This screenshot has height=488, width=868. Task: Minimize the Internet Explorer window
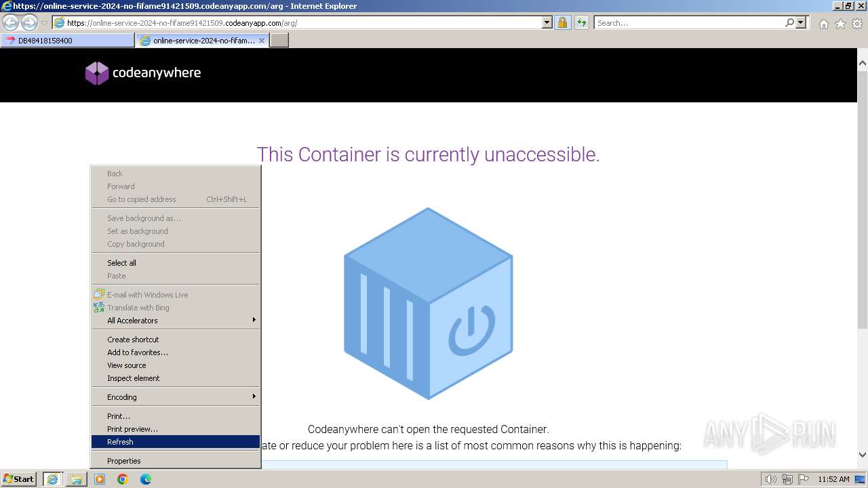tap(837, 6)
